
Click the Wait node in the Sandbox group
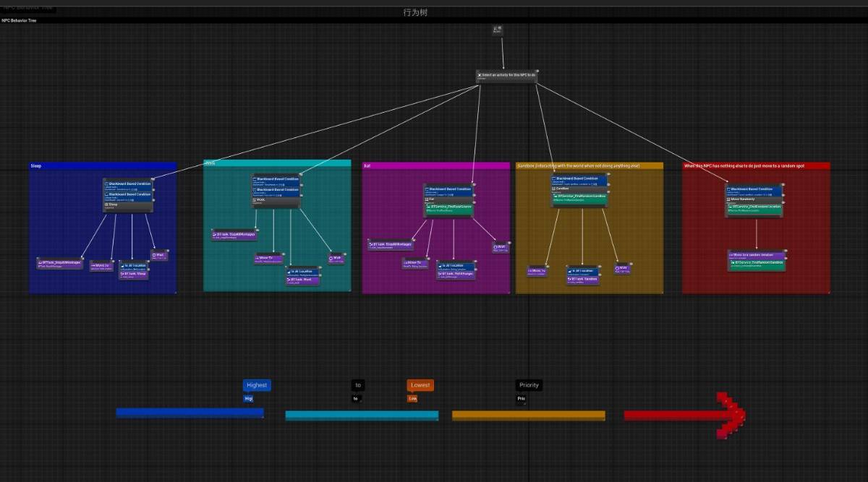pyautogui.click(x=622, y=269)
